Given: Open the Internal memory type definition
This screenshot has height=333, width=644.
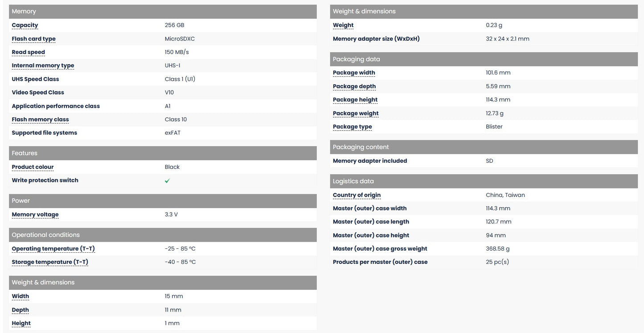Looking at the screenshot, I should click(43, 66).
